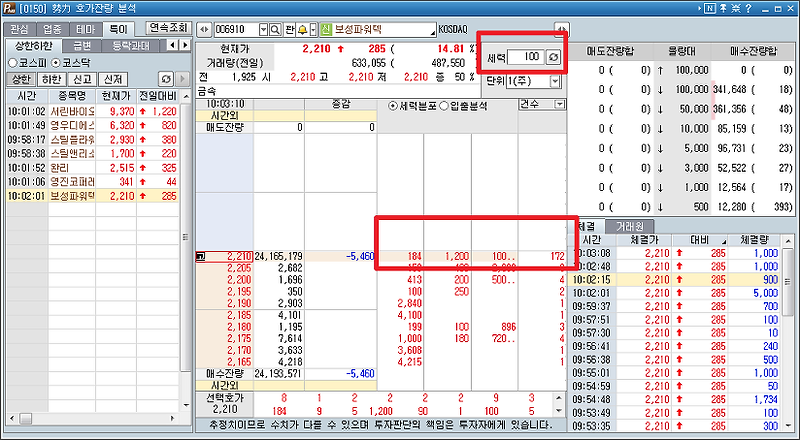Toggle the 신저 filter button
Viewport: 800px width, 440px height.
113,79
